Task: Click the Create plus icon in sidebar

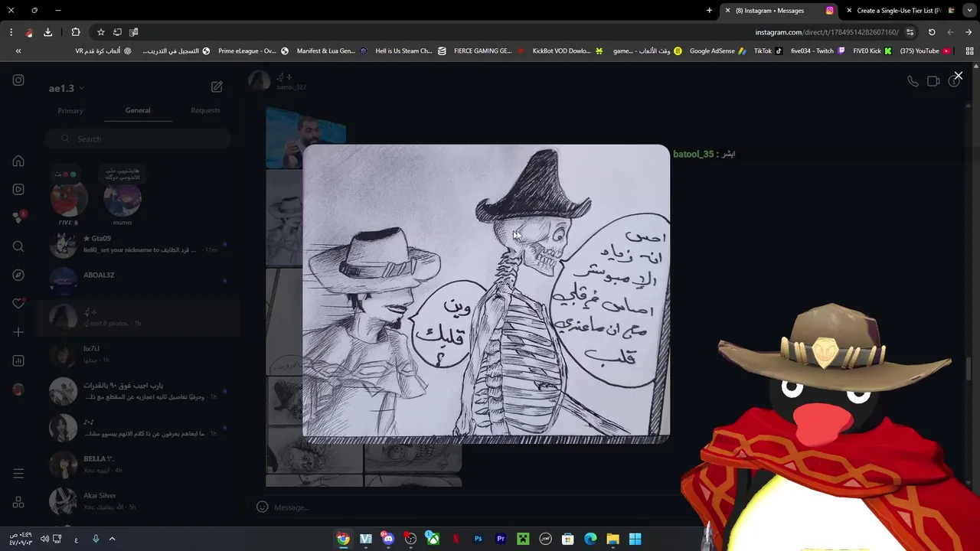Action: click(18, 332)
